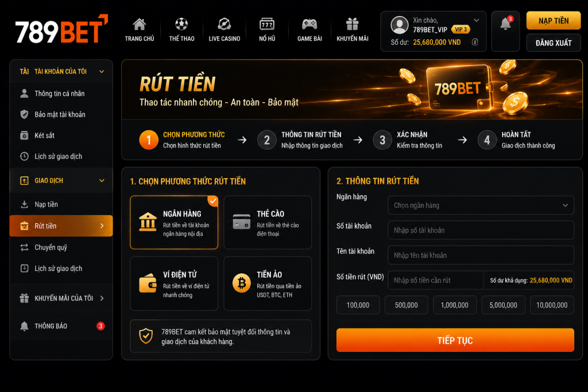The width and height of the screenshot is (588, 392).
Task: Click the VIP 3 badge
Action: (461, 29)
